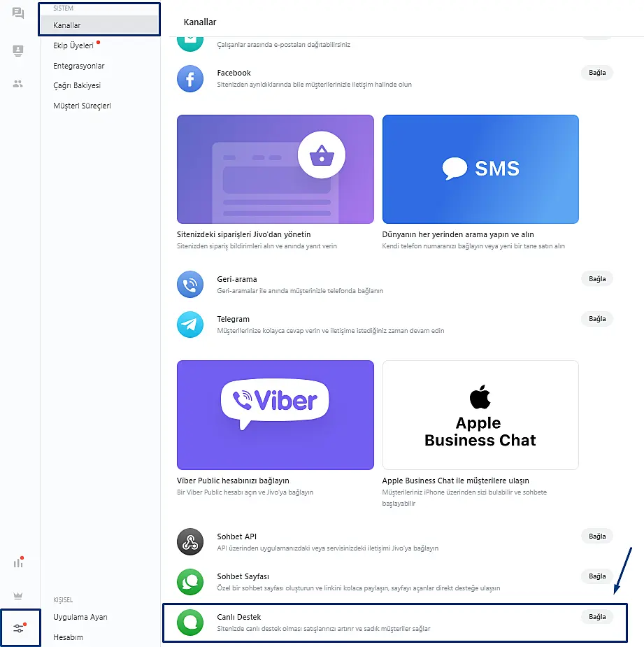
Task: Open the statistics bar chart icon
Action: click(x=19, y=562)
